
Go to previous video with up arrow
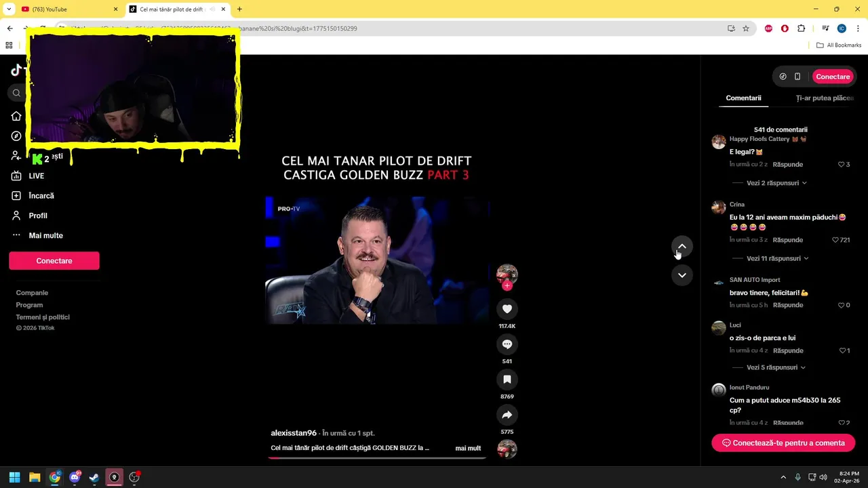(x=682, y=247)
